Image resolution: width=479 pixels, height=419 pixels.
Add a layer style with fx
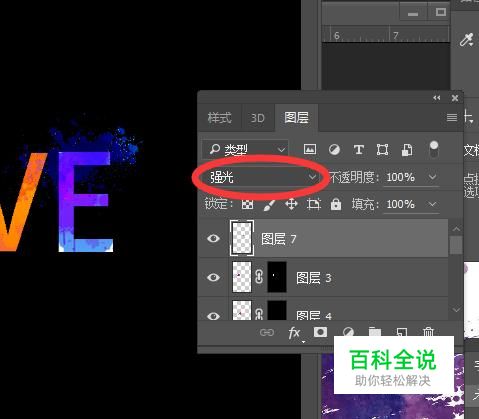[x=294, y=333]
